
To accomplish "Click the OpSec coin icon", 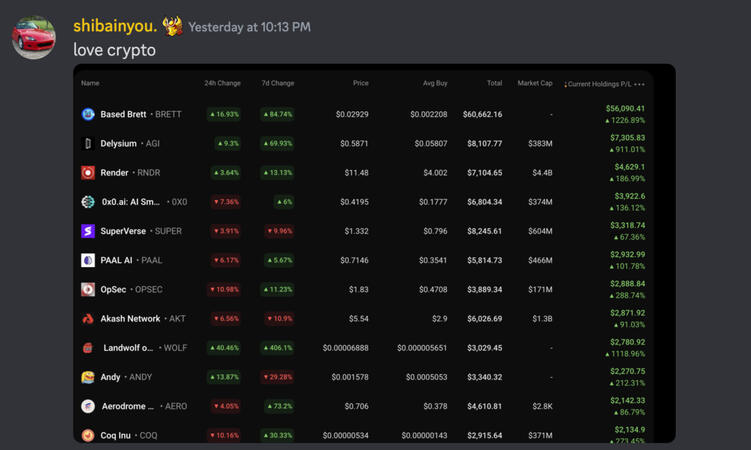I will coord(88,289).
